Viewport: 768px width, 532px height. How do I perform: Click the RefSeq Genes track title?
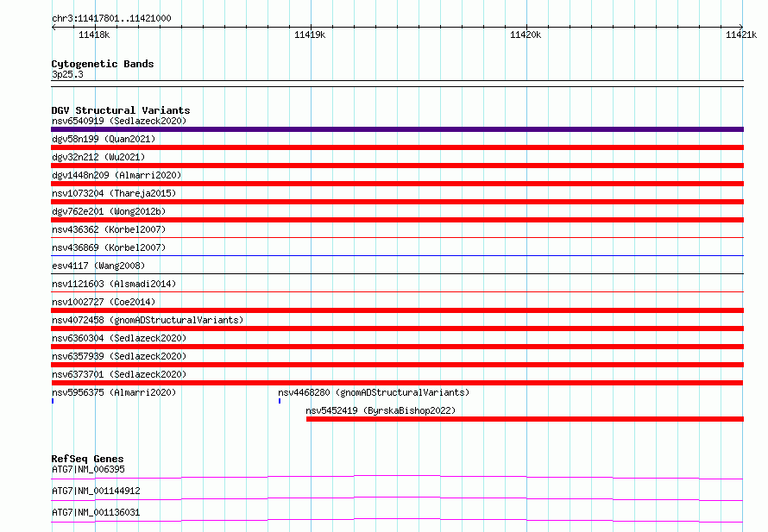pos(87,459)
